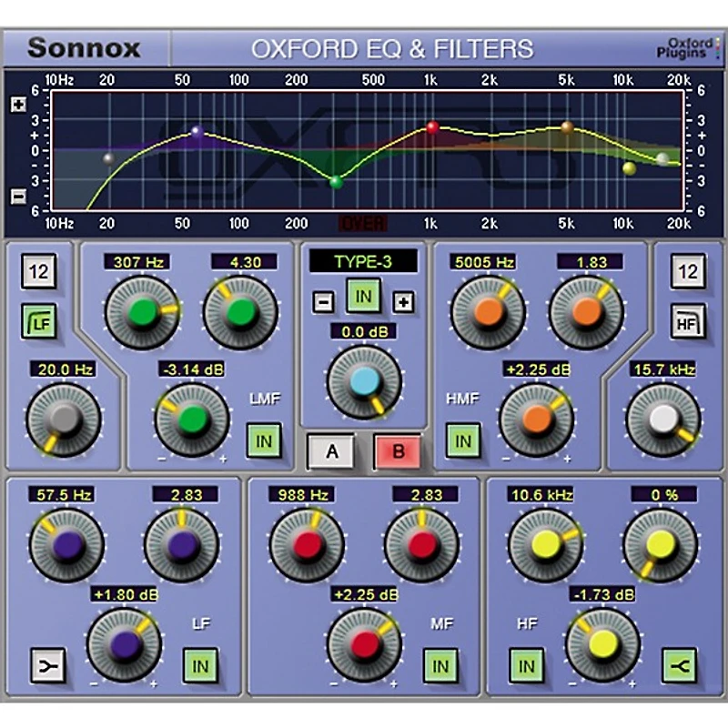
Task: Click the orange HMF node on graph
Action: tap(567, 126)
